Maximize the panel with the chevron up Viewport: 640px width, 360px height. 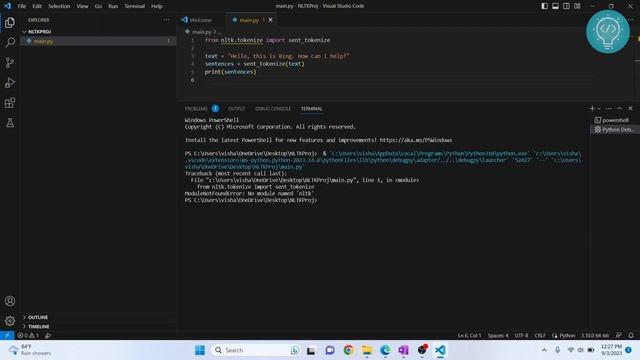620,108
